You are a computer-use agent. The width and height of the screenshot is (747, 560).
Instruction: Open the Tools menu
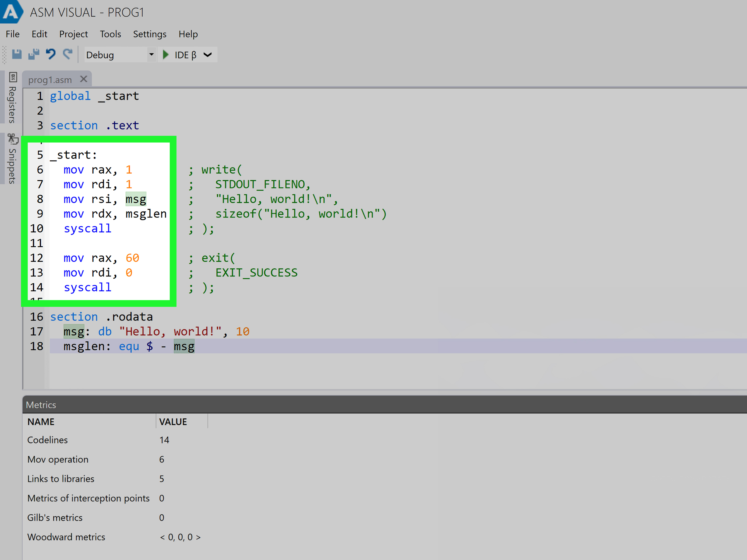pyautogui.click(x=110, y=34)
